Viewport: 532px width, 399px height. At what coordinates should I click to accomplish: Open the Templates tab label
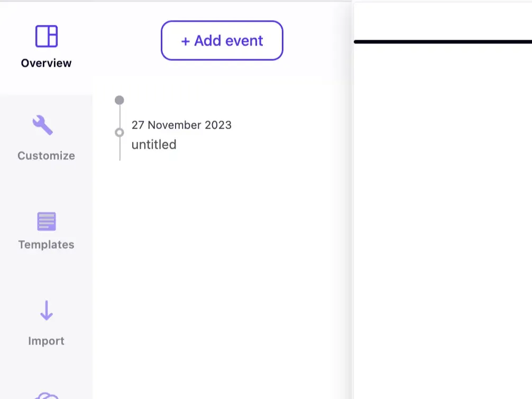pyautogui.click(x=46, y=244)
